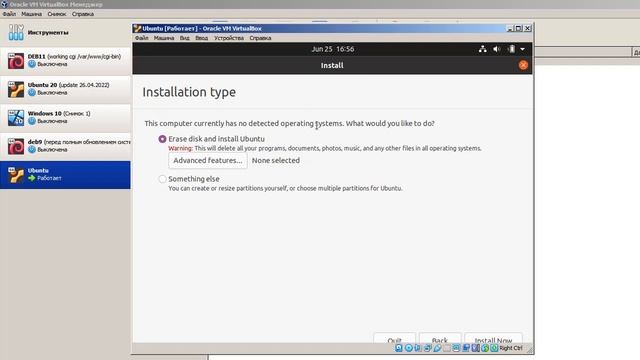This screenshot has height=360, width=640.
Task: Open Машина menu in VirtualBox Manager
Action: point(31,14)
